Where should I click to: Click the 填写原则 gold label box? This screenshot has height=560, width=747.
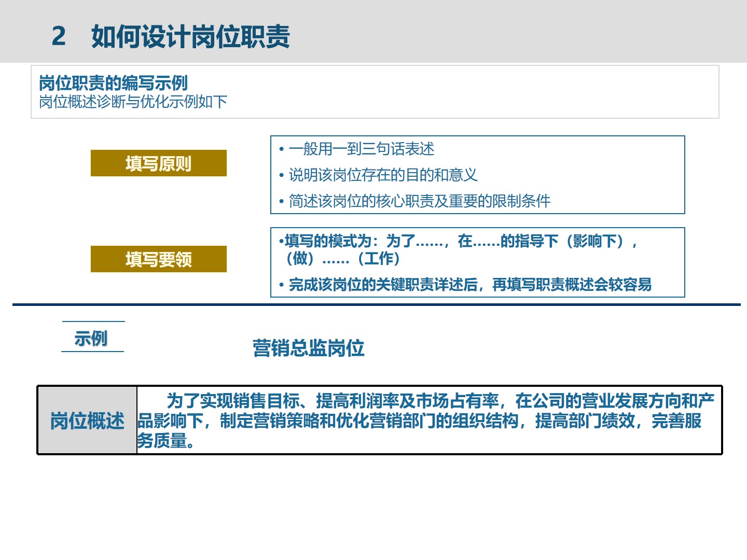[159, 163]
